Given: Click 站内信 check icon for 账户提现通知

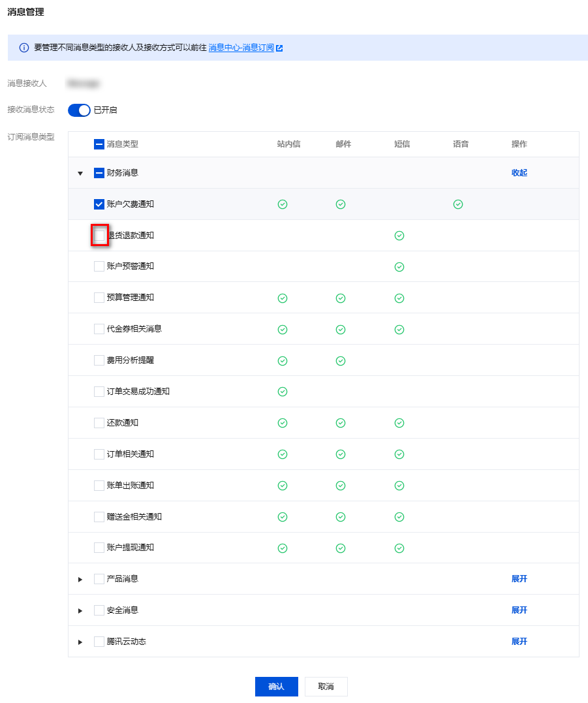Looking at the screenshot, I should point(283,548).
